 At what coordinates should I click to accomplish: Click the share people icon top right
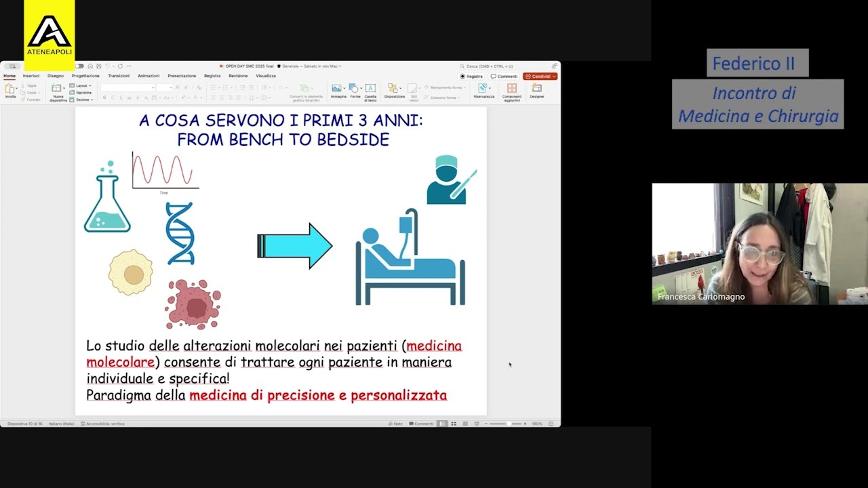click(554, 66)
